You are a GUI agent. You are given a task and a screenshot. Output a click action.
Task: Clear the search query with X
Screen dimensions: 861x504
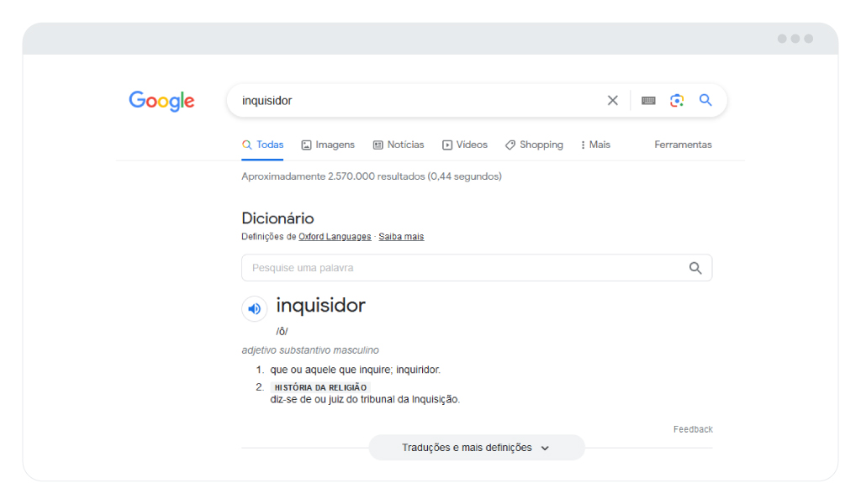[x=612, y=100]
